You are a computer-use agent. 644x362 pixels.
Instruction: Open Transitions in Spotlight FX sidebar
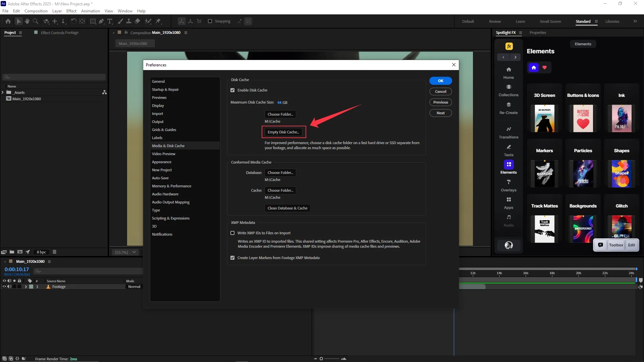coord(508,132)
